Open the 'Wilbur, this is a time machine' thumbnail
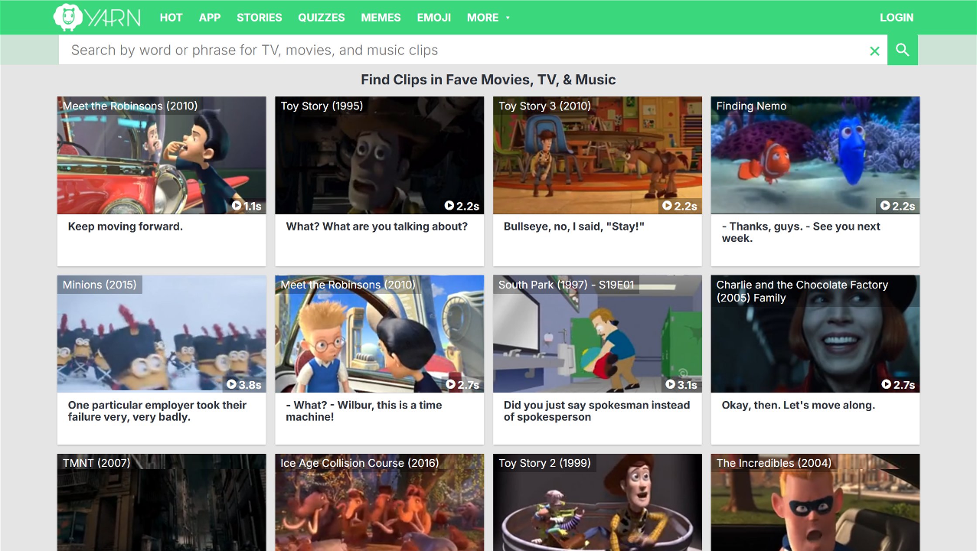Screen dimensions: 980x551 [x=380, y=334]
